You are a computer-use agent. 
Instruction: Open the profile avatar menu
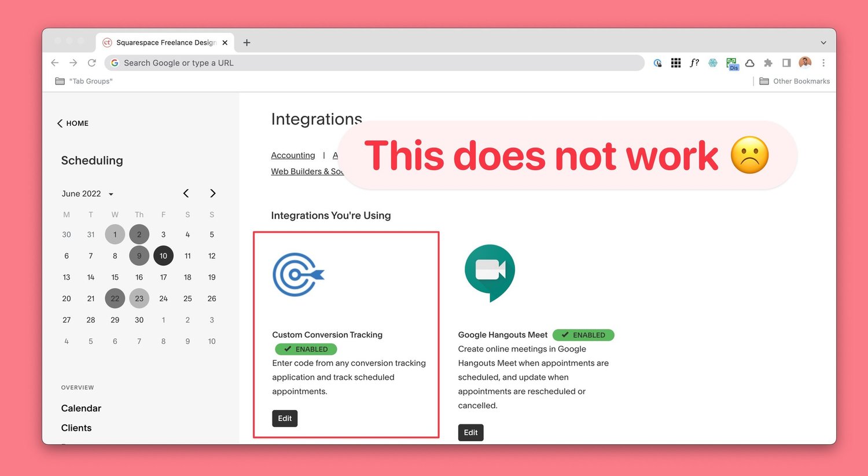pos(805,63)
